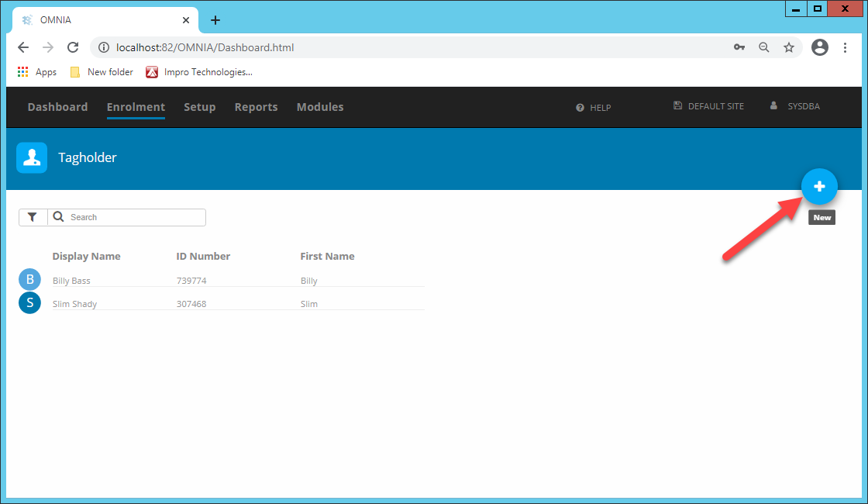868x504 pixels.
Task: Click the SYSDBA user label
Action: (804, 105)
